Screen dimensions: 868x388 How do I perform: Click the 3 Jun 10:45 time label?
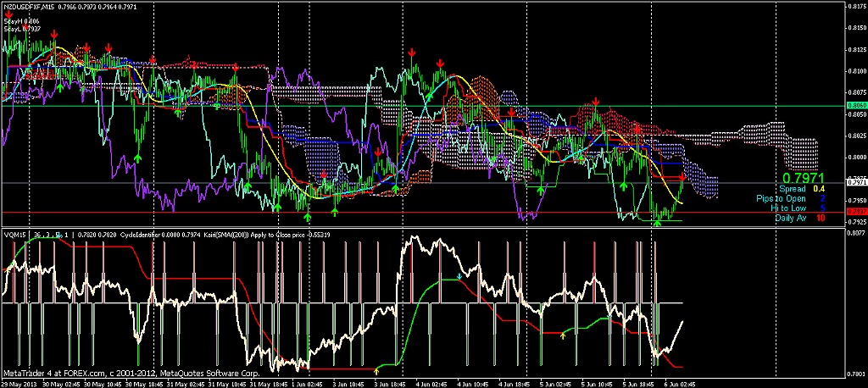[x=348, y=384]
